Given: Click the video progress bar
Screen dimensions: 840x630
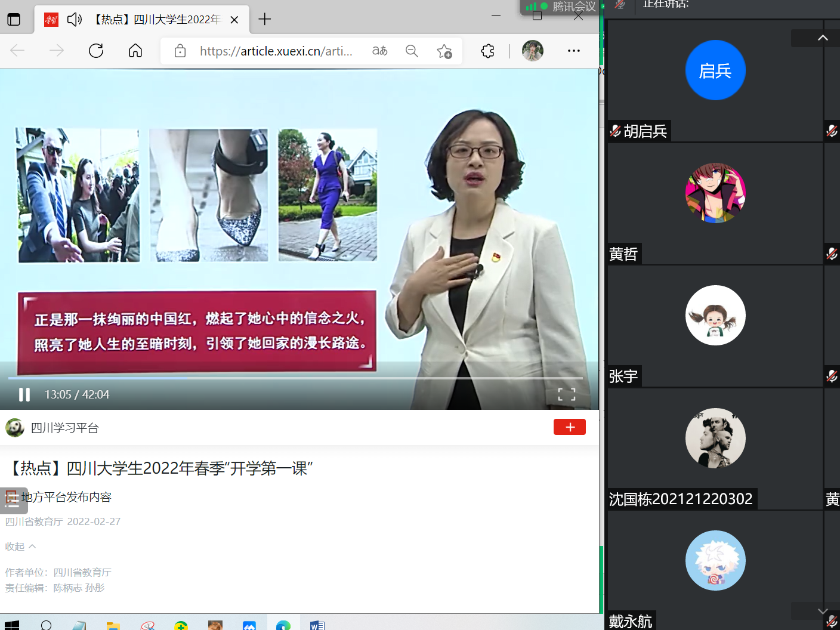Looking at the screenshot, I should click(x=295, y=378).
